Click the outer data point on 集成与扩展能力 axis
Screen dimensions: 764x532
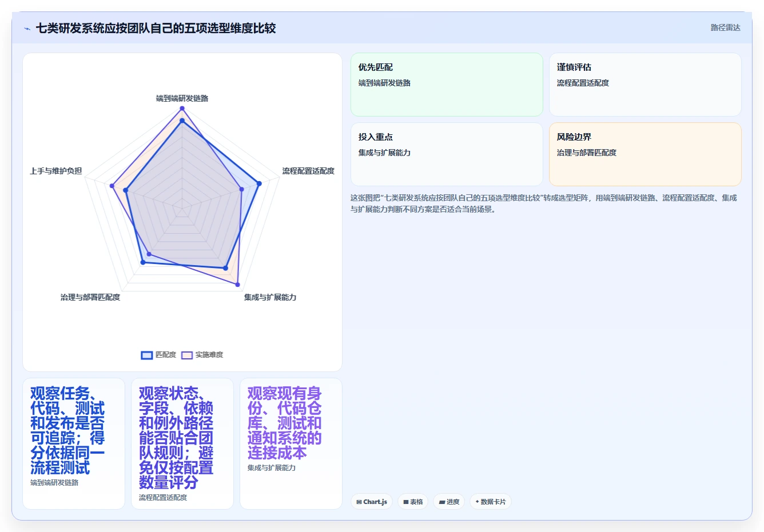(x=237, y=285)
